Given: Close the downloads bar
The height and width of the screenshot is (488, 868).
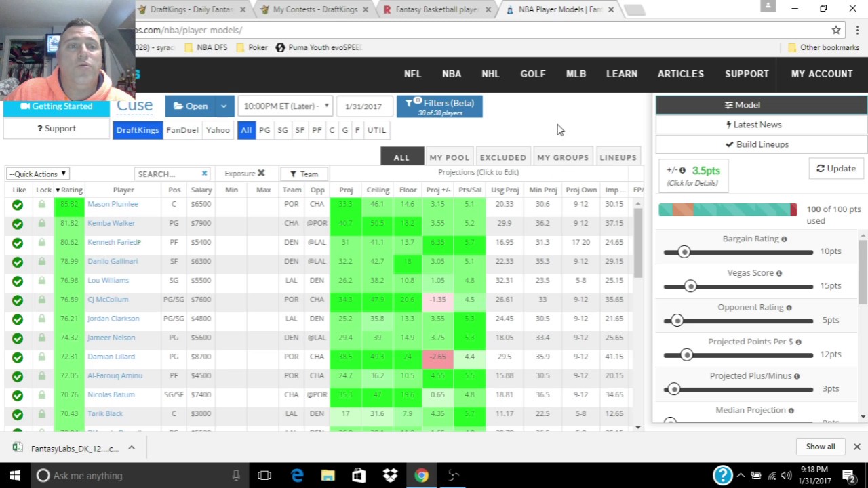Looking at the screenshot, I should (x=856, y=447).
